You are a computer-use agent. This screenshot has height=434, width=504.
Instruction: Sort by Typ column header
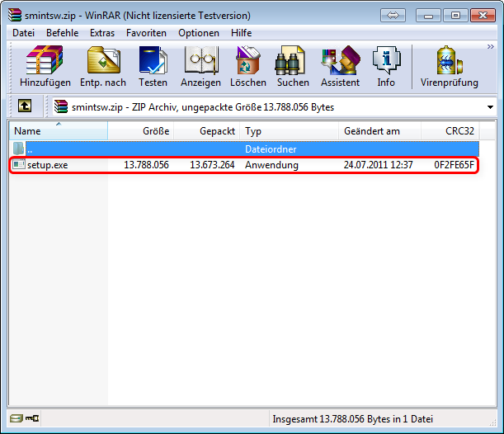tap(289, 131)
